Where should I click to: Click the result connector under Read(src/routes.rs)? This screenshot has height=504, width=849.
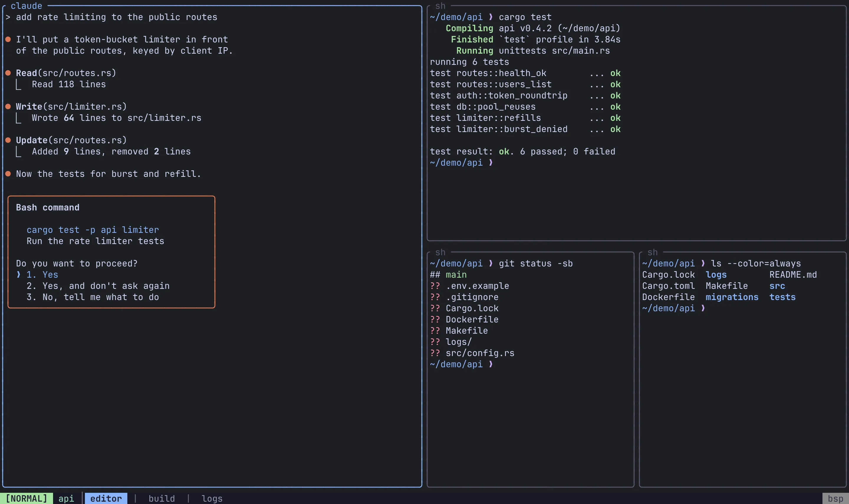(19, 84)
